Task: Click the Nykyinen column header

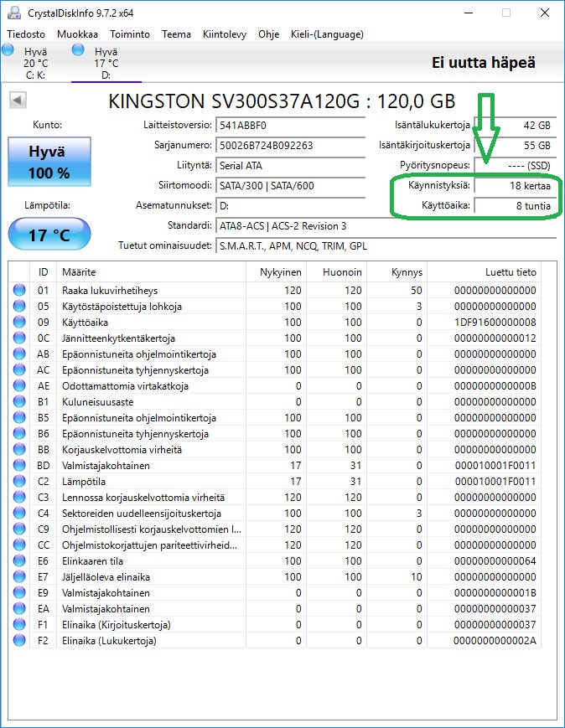Action: click(276, 272)
